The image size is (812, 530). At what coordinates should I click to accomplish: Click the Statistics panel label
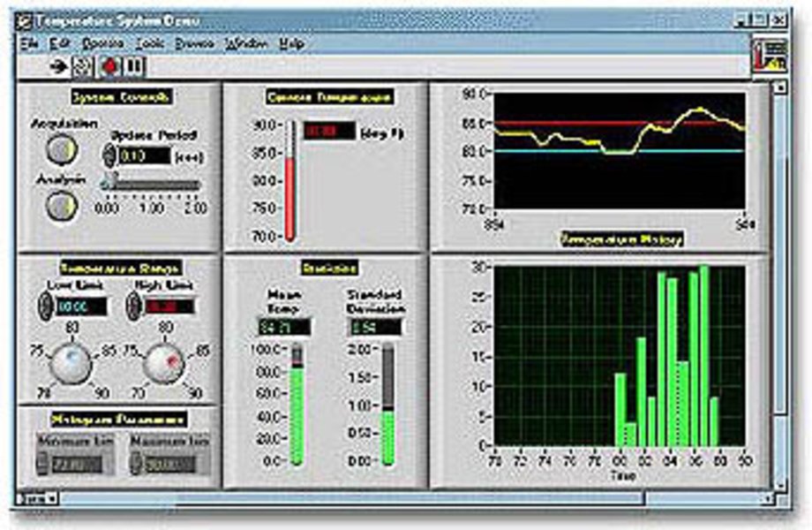(330, 268)
